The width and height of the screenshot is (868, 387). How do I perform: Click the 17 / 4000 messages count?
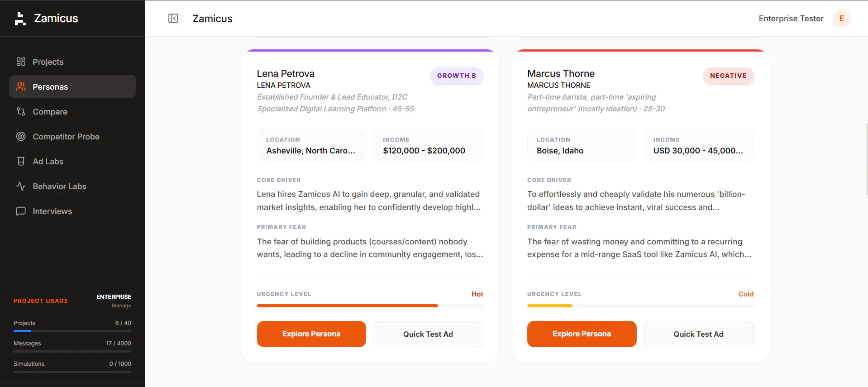[119, 344]
